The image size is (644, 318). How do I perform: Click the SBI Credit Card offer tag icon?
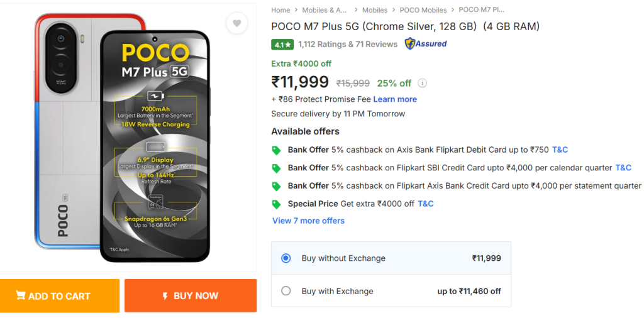tap(276, 168)
